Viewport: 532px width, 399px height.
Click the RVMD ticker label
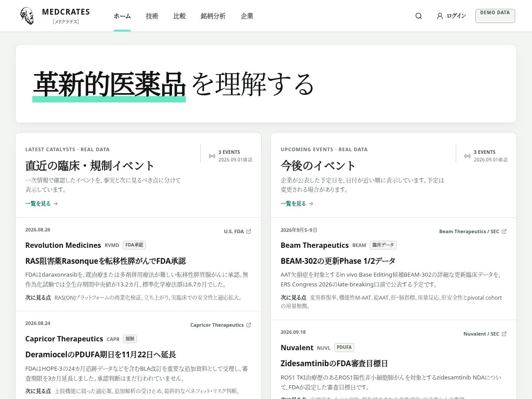coord(112,245)
